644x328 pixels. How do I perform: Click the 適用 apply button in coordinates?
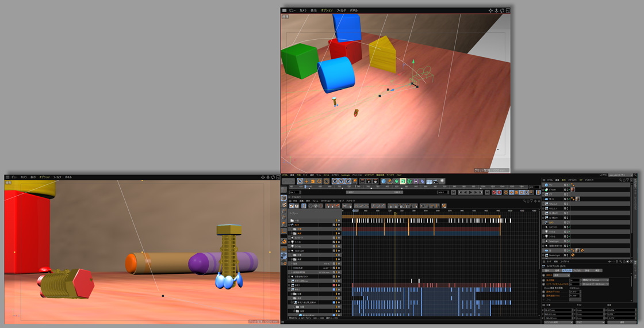click(x=622, y=322)
